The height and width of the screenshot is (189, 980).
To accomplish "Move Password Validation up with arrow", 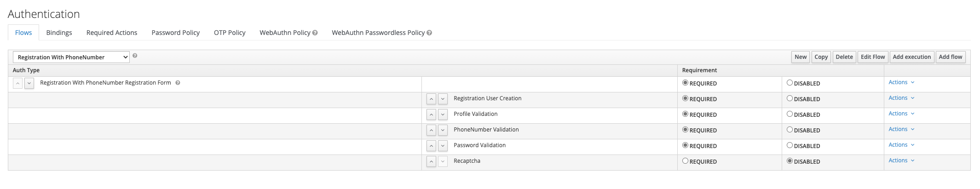I will 431,146.
